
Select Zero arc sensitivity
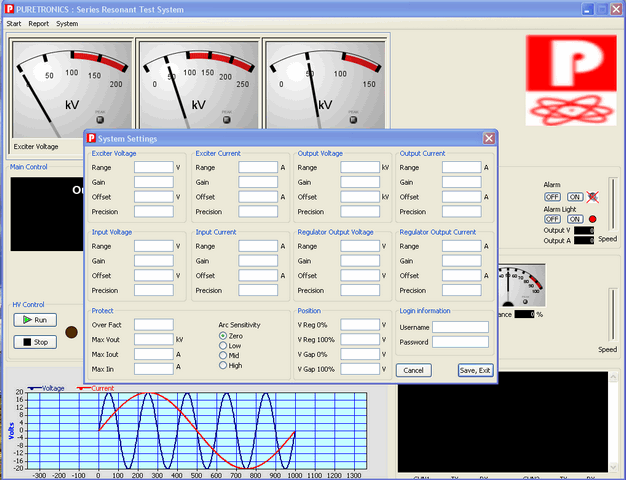pos(223,336)
